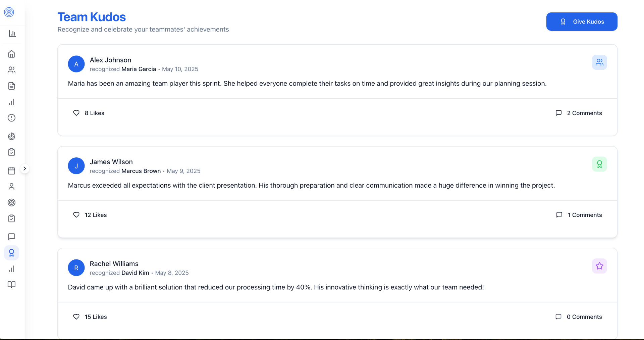Click the team members icon in sidebar
Viewport: 644px width, 340px height.
(x=11, y=70)
